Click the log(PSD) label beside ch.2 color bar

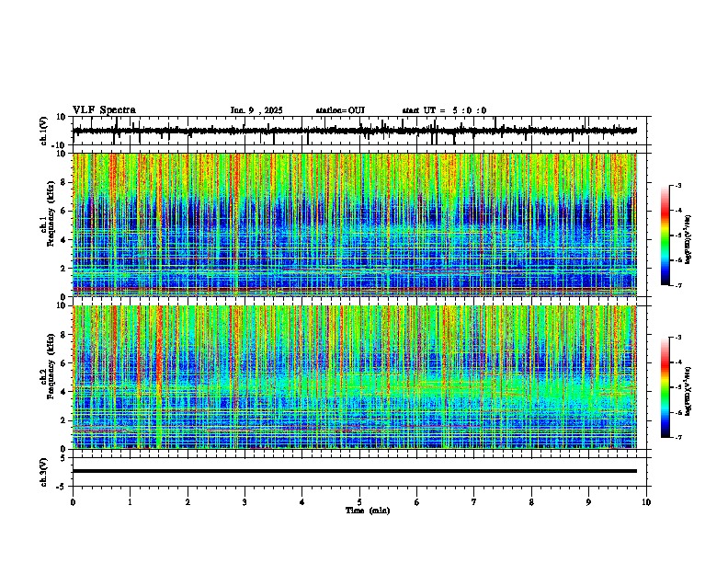point(688,392)
